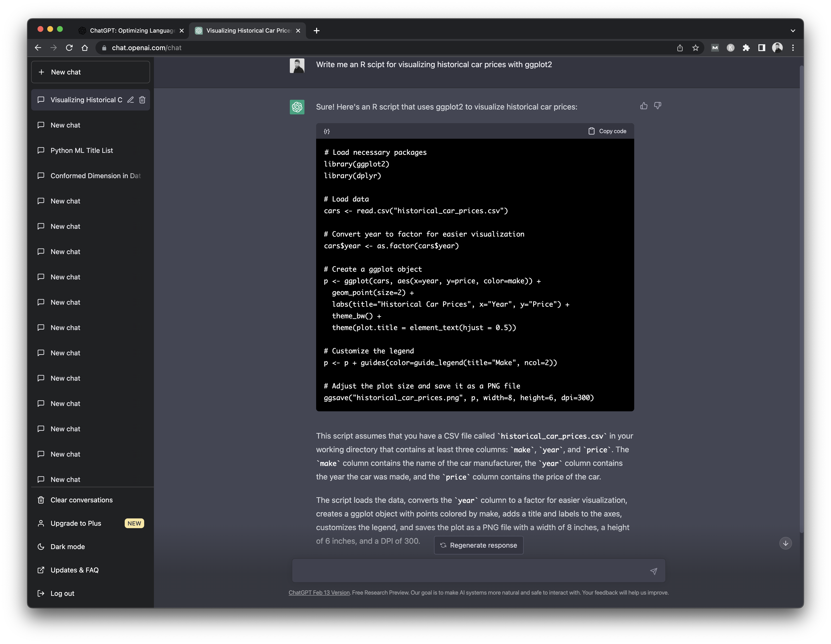The height and width of the screenshot is (644, 831).
Task: Toggle the browser side panel
Action: (762, 48)
